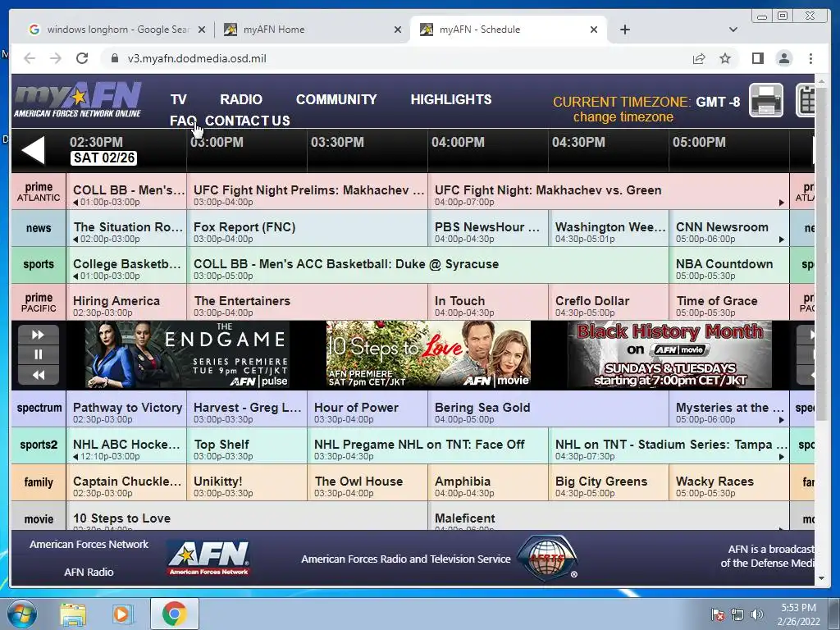Open 10 Steps to Love banner

click(428, 354)
